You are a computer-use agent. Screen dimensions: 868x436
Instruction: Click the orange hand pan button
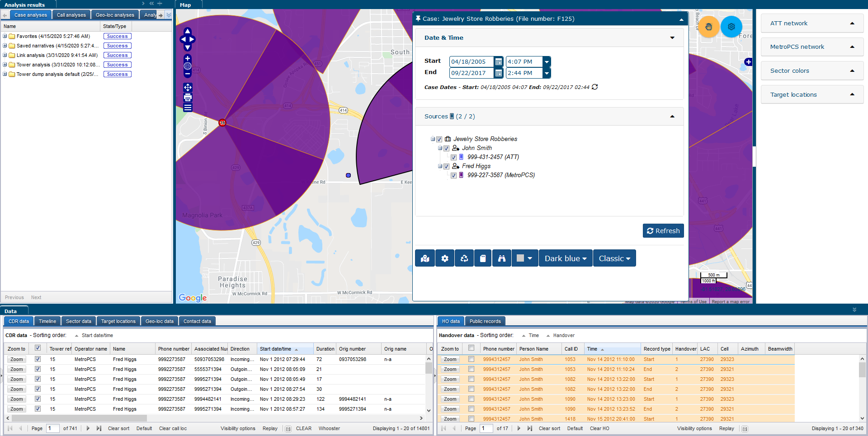click(x=709, y=27)
